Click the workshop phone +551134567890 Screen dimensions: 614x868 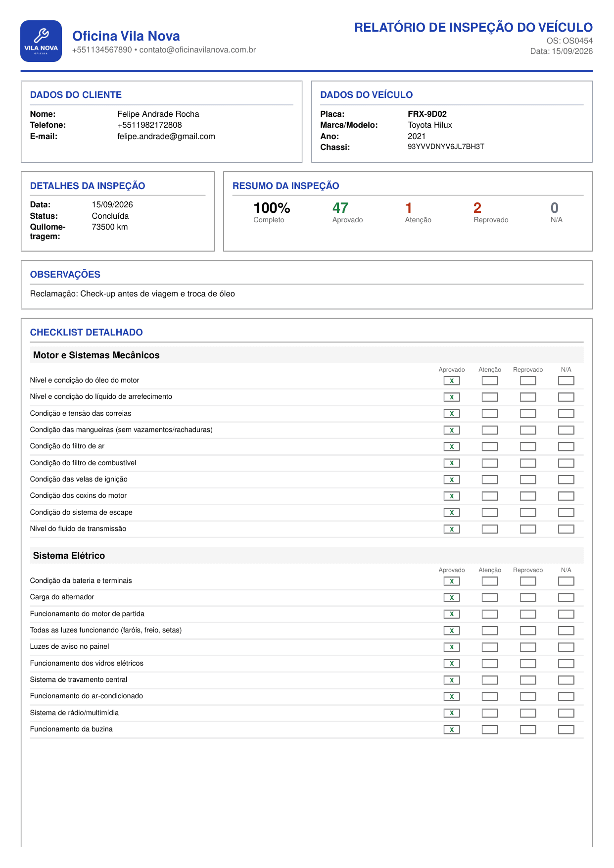(102, 50)
